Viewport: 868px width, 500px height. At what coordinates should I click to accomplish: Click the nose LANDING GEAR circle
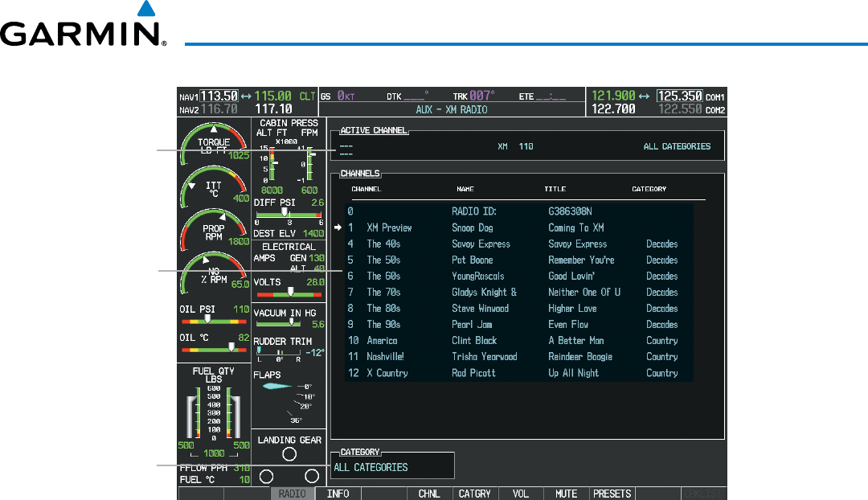click(289, 454)
